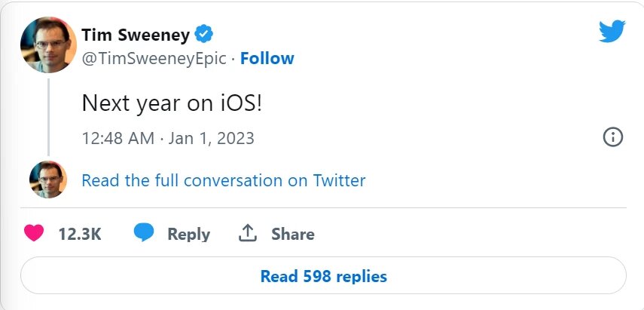This screenshot has width=644, height=310.
Task: Like the tweet with the heart icon
Action: point(34,234)
